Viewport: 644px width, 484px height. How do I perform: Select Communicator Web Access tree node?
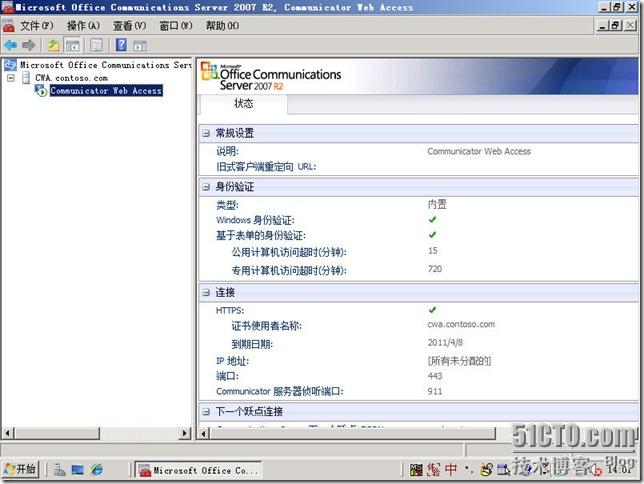click(106, 90)
